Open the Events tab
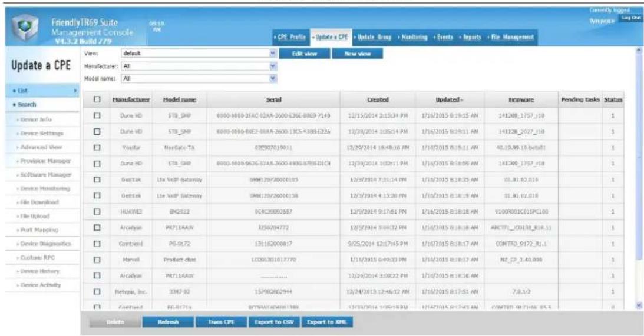The width and height of the screenshot is (644, 336). 444,37
